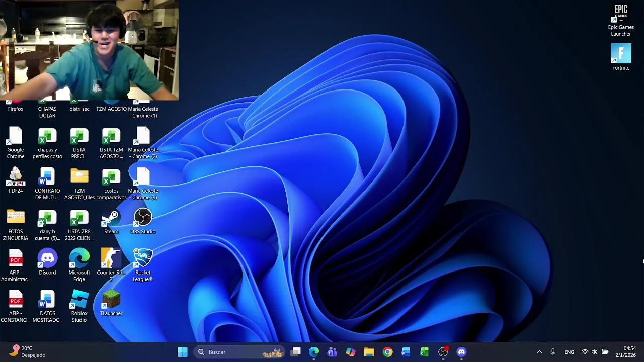Select the 'LISTA PRECI...' Excel file
This screenshot has height=362, width=644.
click(79, 143)
